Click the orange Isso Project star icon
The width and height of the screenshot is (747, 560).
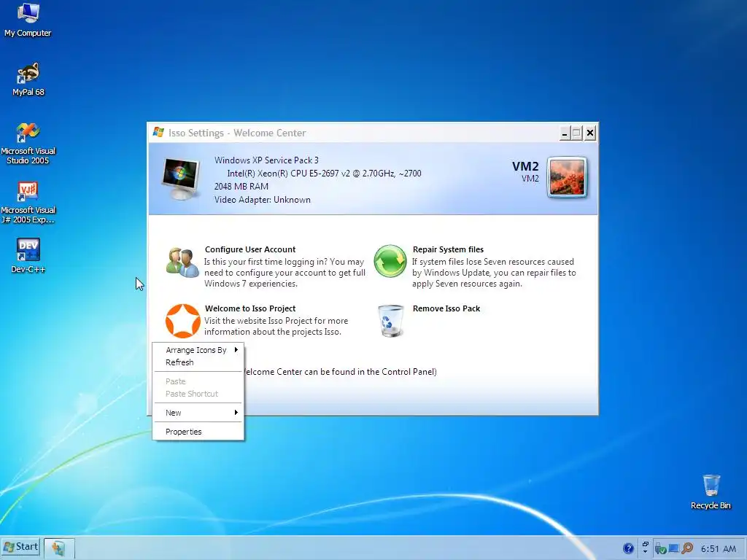click(182, 321)
